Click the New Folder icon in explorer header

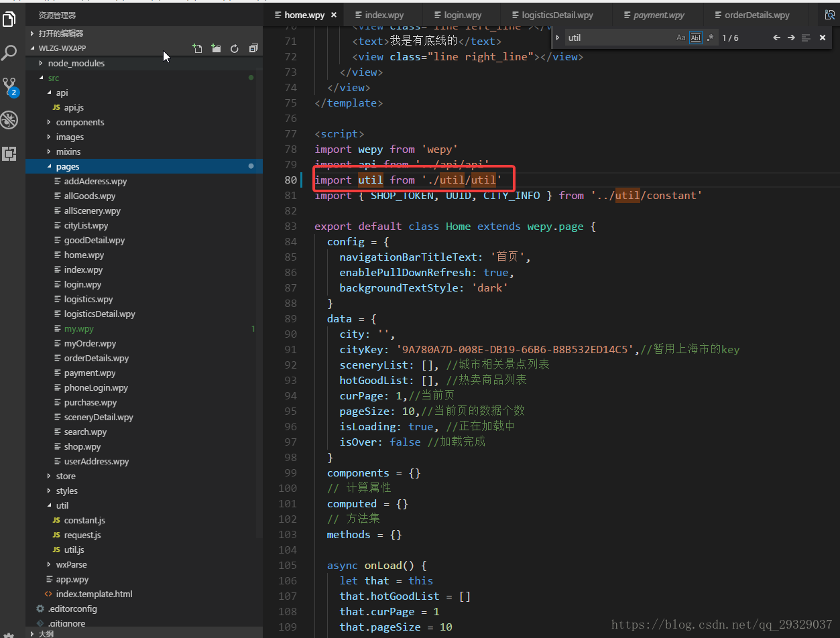(216, 48)
